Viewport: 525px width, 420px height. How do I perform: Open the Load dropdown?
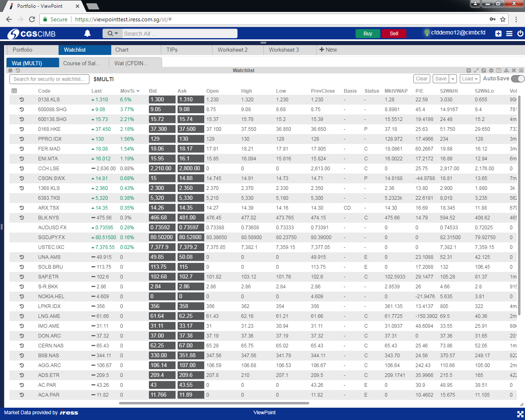[x=470, y=79]
